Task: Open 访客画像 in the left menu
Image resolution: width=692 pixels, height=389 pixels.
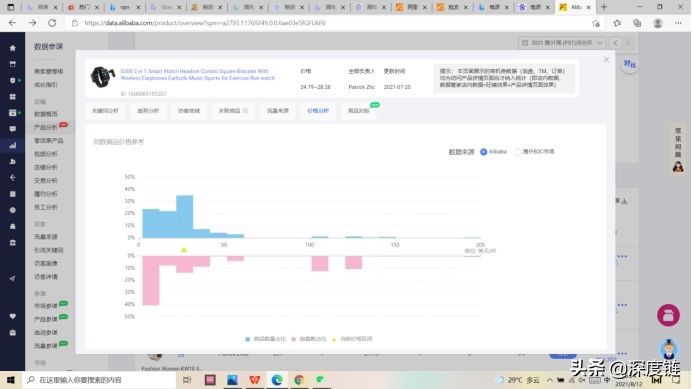Action: point(46,264)
